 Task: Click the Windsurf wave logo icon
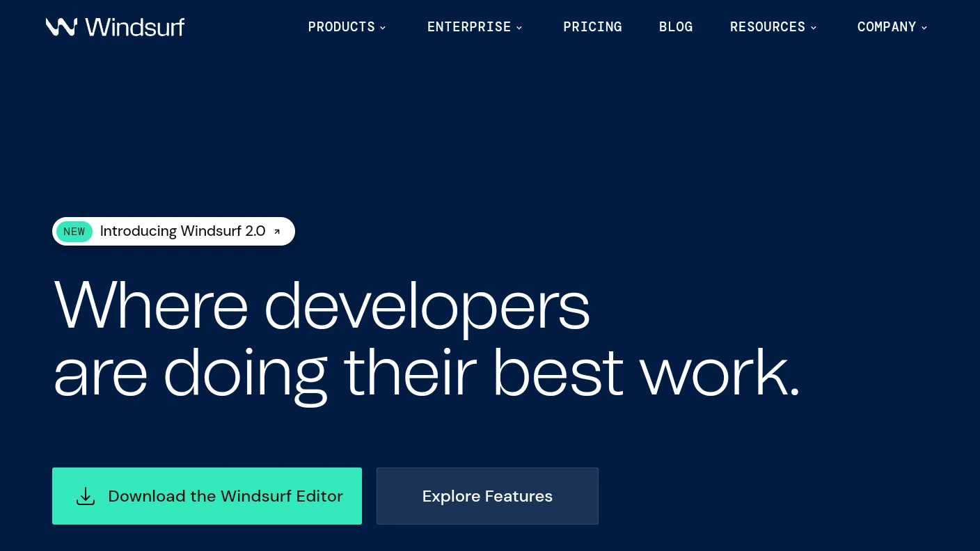click(x=61, y=27)
